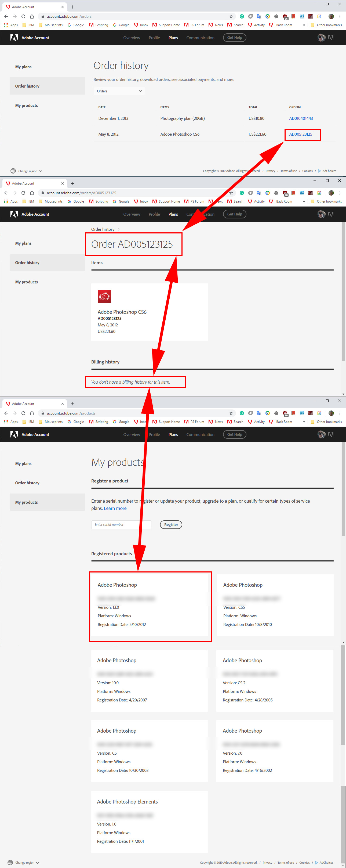
Task: Select My products in the Order history list sidebar
Action: [x=26, y=106]
